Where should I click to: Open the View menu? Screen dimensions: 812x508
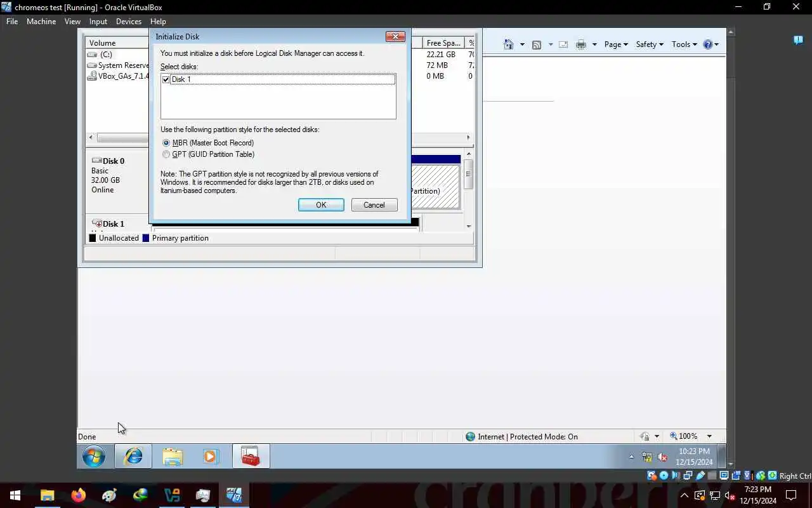tap(72, 22)
